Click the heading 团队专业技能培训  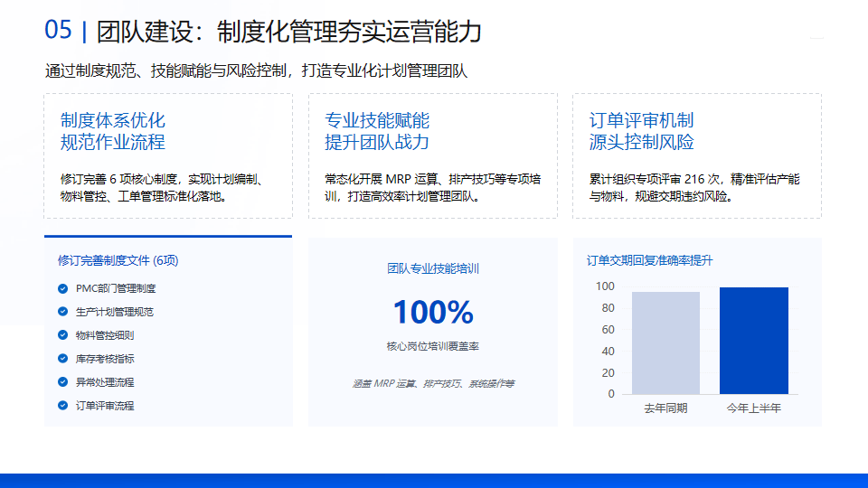click(433, 269)
